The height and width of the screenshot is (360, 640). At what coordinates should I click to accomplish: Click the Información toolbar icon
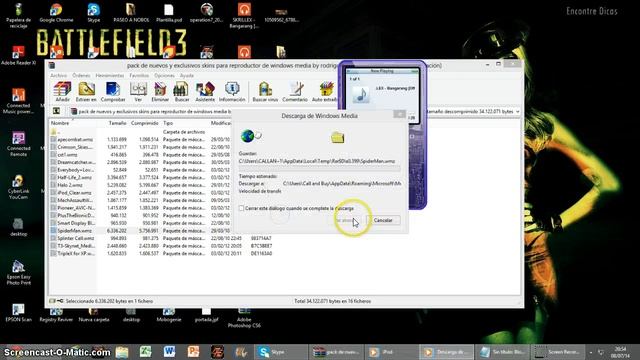tap(232, 92)
